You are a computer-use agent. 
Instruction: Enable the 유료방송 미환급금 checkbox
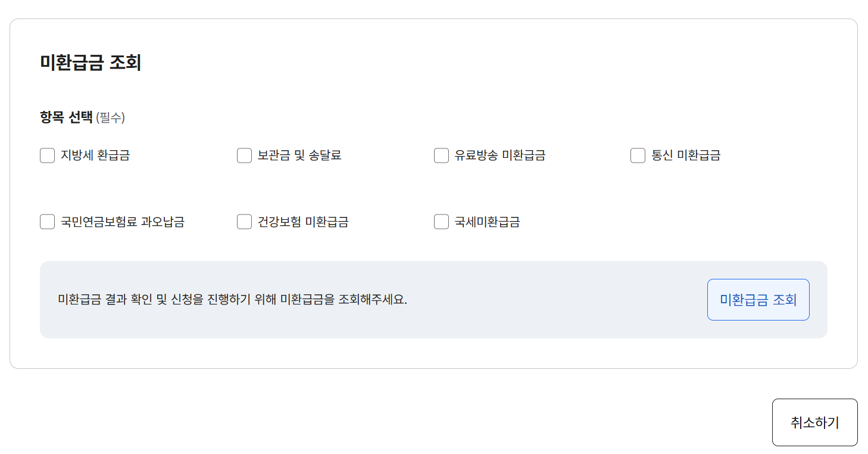pos(441,156)
